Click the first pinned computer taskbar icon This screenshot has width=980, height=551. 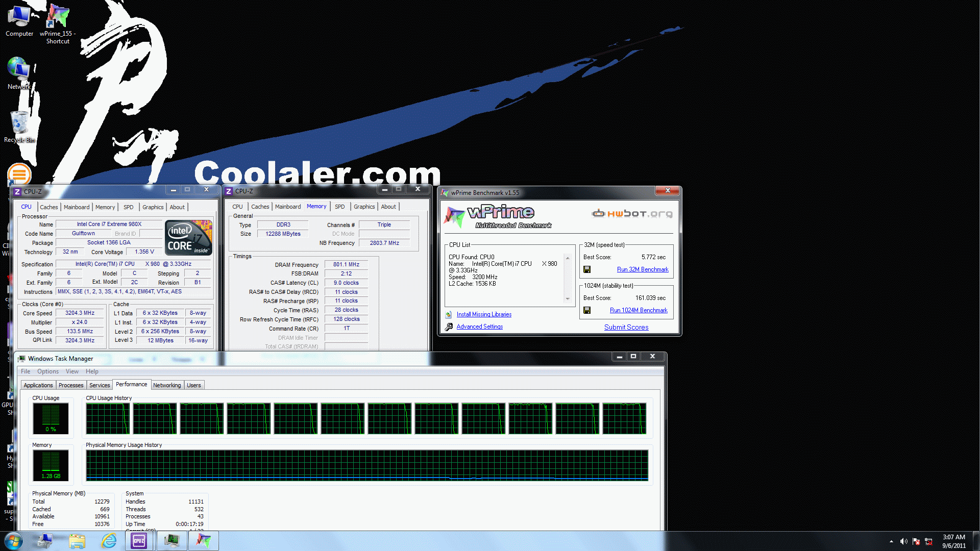click(x=45, y=541)
